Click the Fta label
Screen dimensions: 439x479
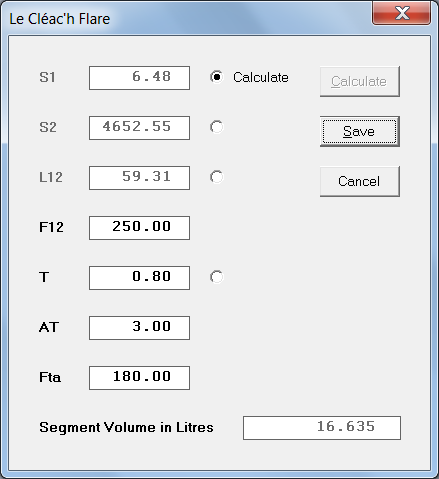coord(50,377)
